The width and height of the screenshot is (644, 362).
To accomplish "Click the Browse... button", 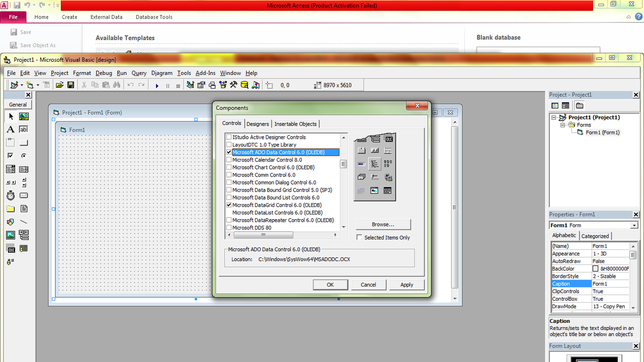I will click(383, 224).
